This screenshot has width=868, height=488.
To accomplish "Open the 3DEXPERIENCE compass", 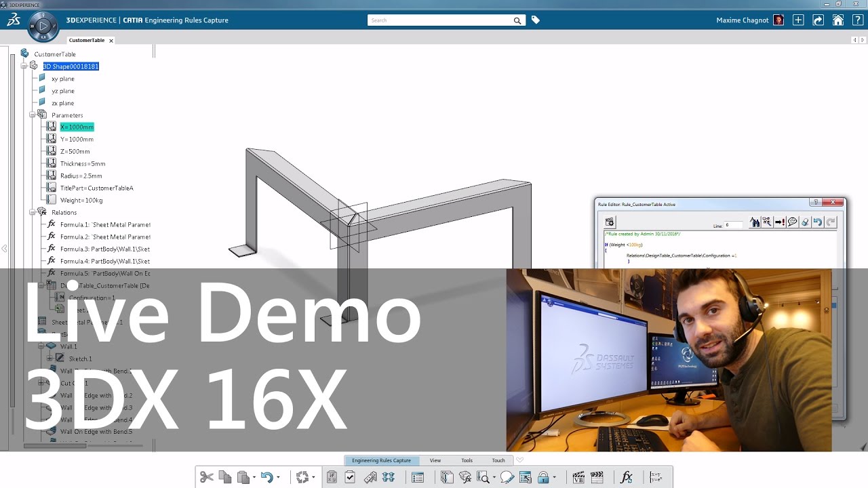I will tap(43, 26).
